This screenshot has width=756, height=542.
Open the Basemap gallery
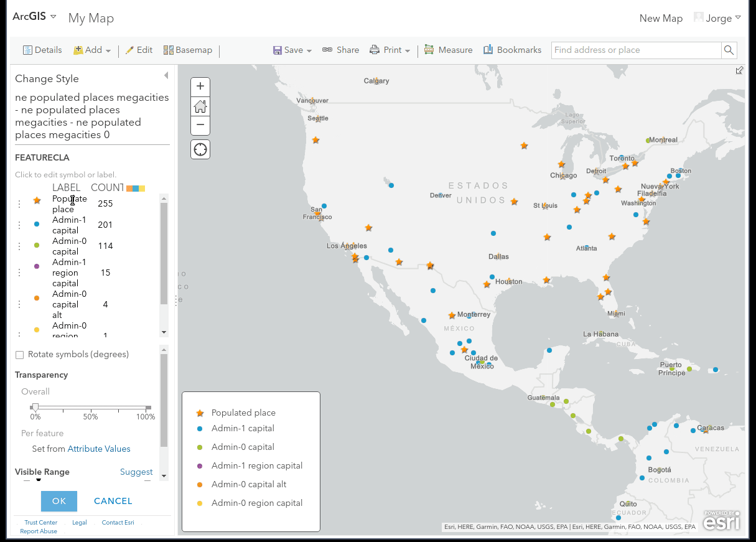[188, 50]
